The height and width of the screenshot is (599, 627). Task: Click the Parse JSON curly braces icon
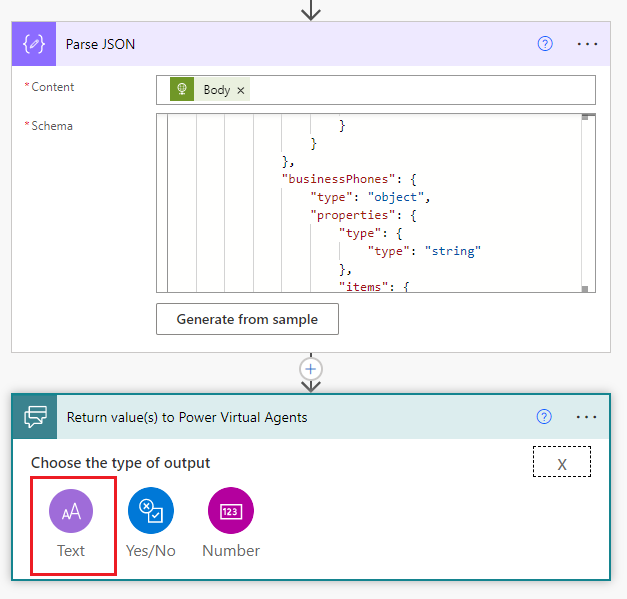coord(34,44)
